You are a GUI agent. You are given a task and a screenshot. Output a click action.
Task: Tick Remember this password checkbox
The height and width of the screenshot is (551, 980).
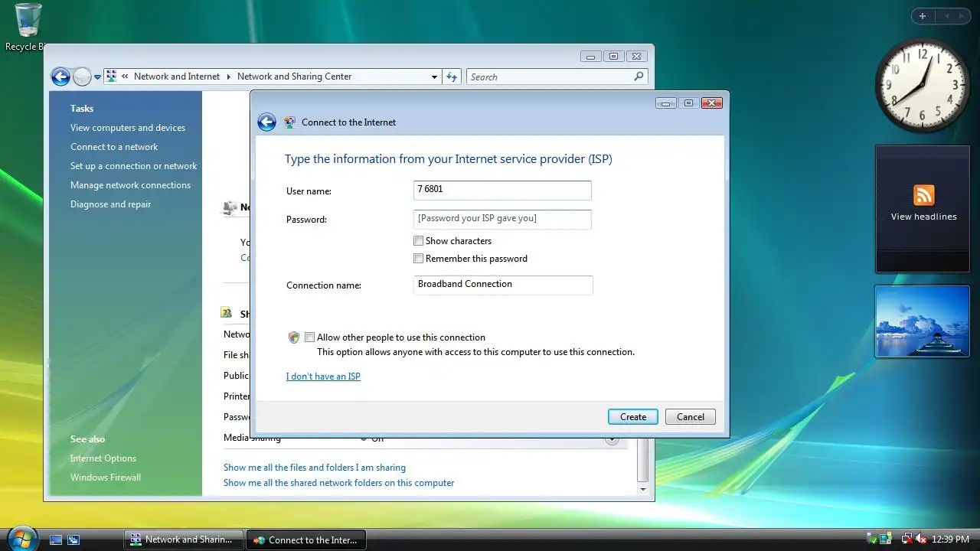tap(418, 259)
